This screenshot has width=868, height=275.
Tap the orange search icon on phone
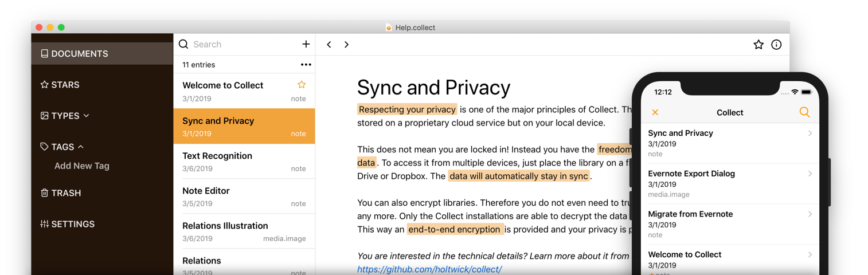coord(804,112)
